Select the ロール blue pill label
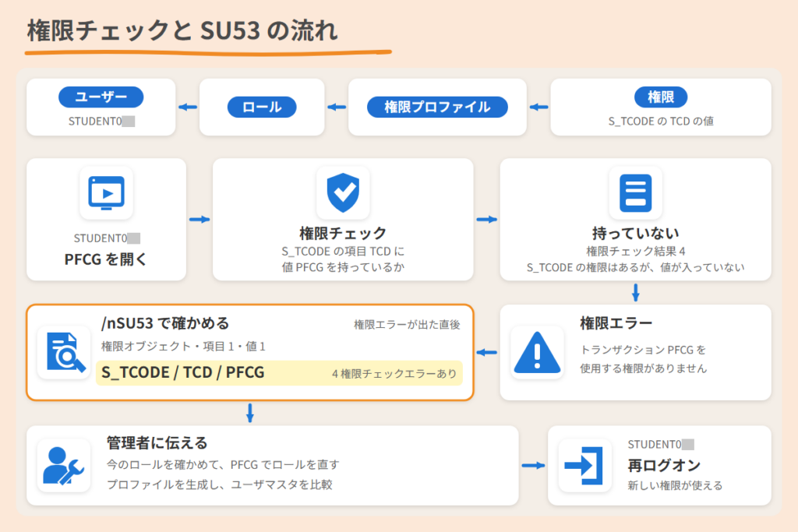798x532 pixels. [x=262, y=107]
